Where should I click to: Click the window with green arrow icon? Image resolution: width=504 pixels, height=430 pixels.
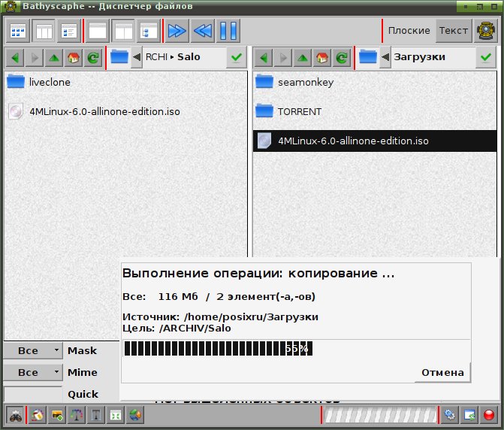click(469, 415)
